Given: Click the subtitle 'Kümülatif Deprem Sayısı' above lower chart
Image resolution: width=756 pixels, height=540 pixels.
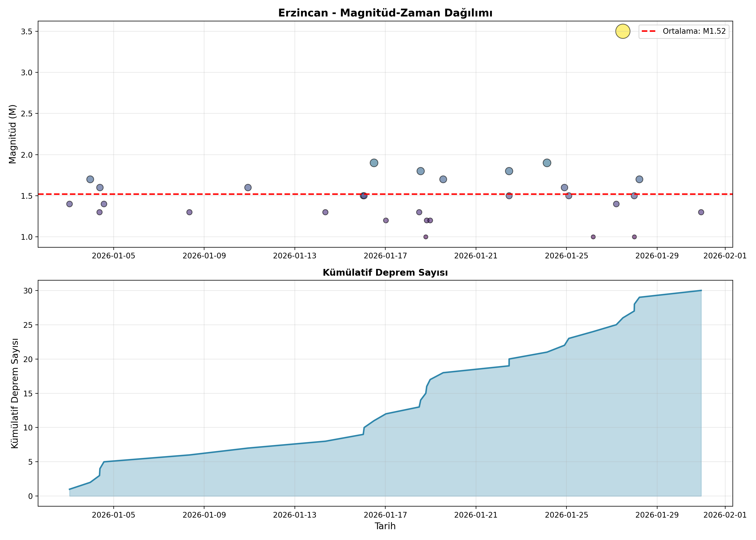Looking at the screenshot, I should 385,273.
